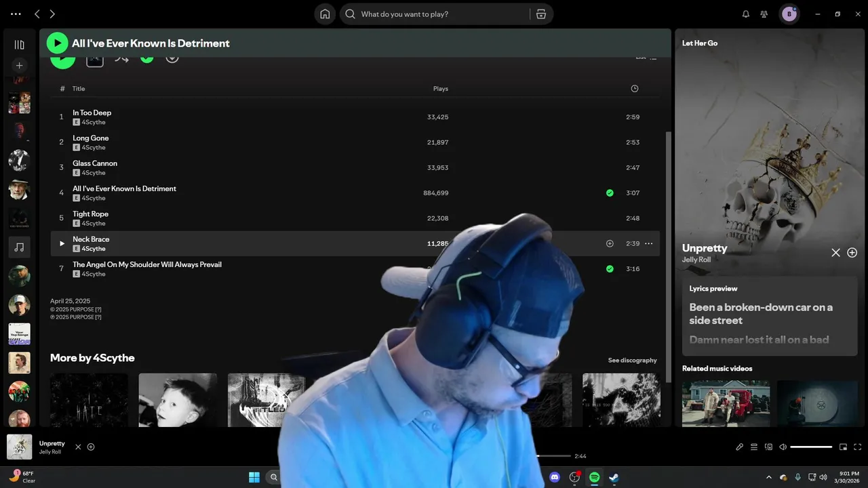Open more options dots for 'Neck Brace'
The image size is (868, 488).
[649, 243]
